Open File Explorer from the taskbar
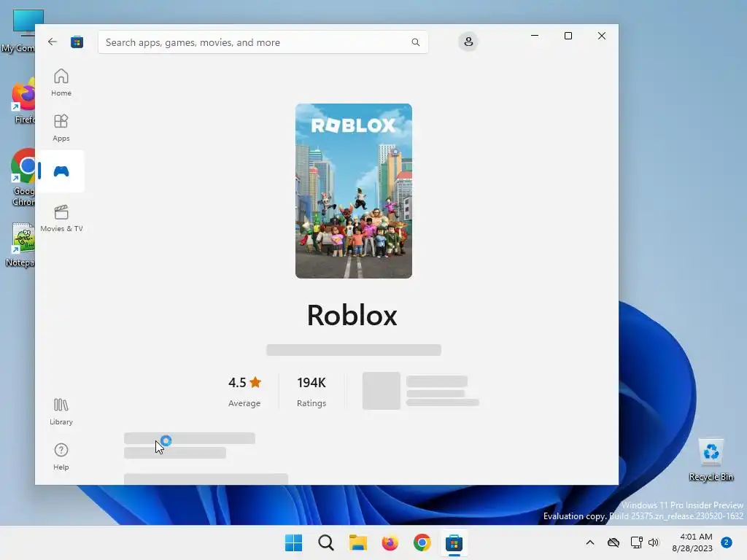The height and width of the screenshot is (560, 747). pos(357,542)
